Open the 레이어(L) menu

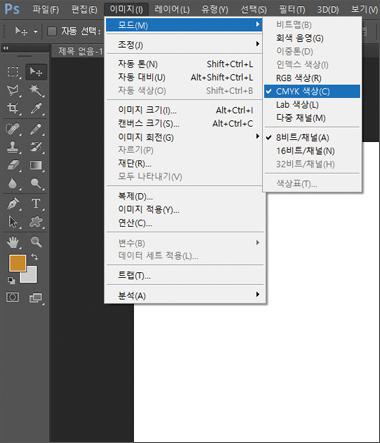172,9
